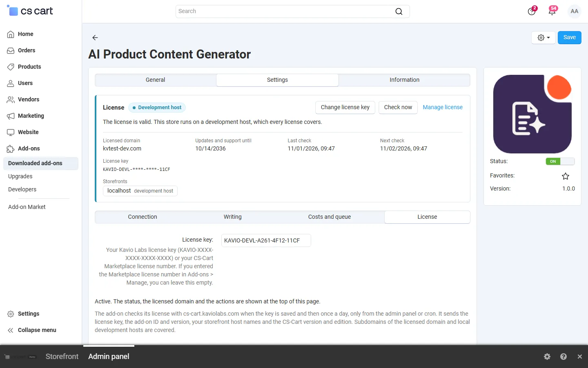Viewport: 588px width, 368px height.
Task: Open the Costs and queue sub-tab
Action: pos(330,217)
